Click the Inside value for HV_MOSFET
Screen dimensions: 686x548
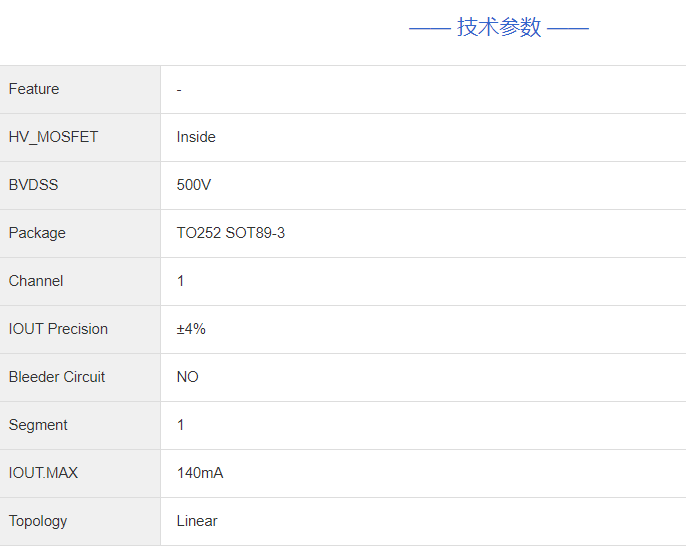[x=196, y=137]
